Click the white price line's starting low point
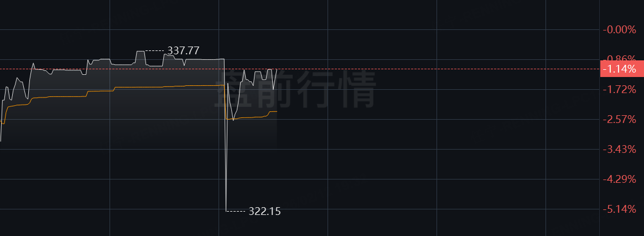The width and height of the screenshot is (644, 236). click(1, 141)
